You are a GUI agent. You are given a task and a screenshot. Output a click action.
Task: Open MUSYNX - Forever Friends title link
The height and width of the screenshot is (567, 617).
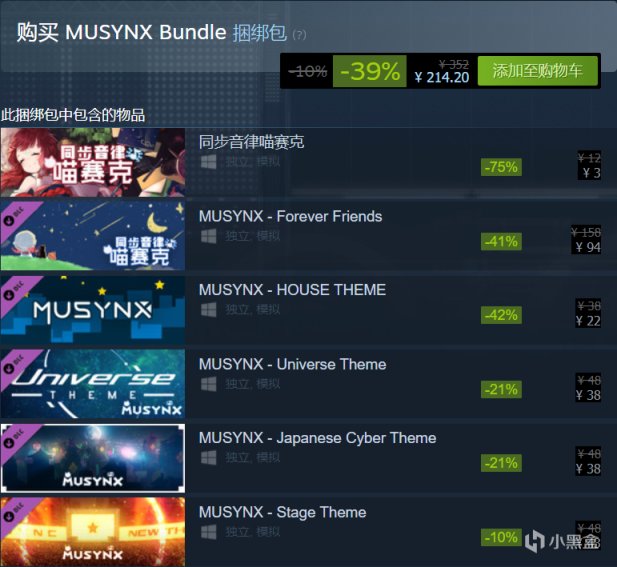click(290, 216)
